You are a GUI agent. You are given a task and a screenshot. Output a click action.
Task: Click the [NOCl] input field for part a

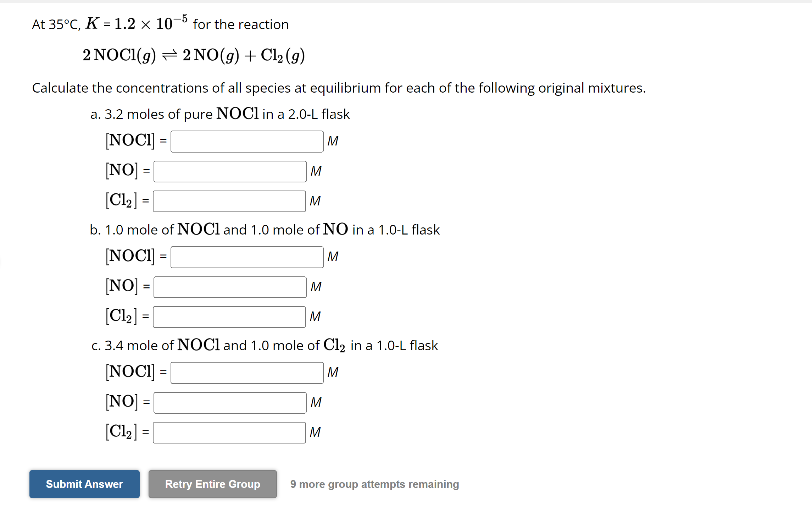pos(247,141)
